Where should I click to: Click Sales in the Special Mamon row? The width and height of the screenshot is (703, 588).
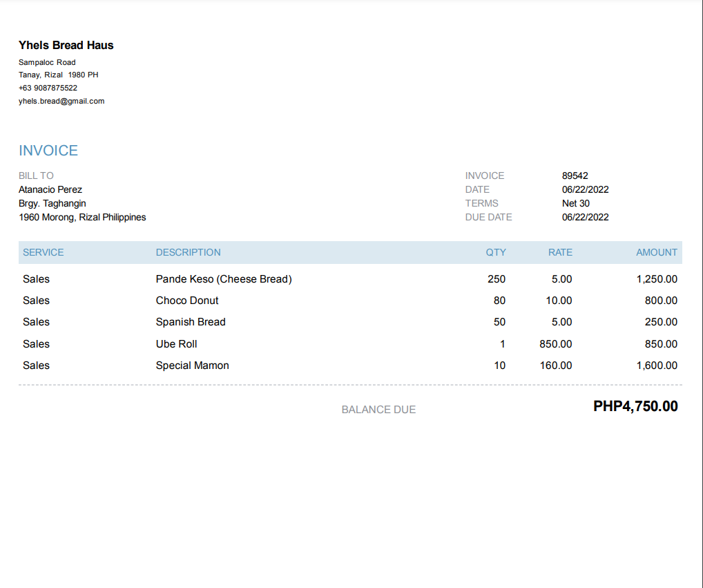37,366
